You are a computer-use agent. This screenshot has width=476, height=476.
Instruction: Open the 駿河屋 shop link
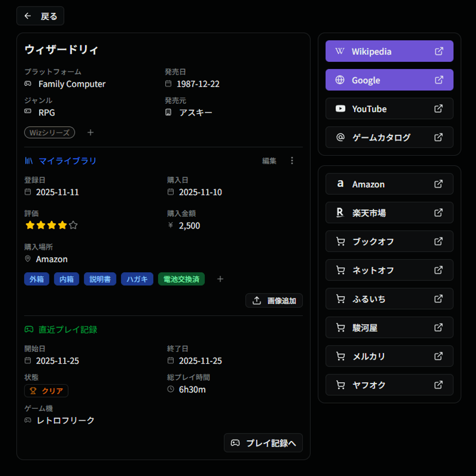pyautogui.click(x=389, y=327)
